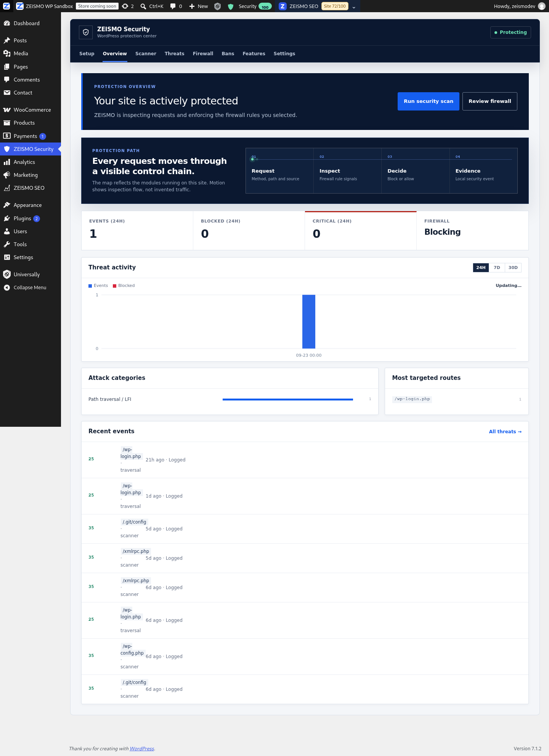Open the Dashboard menu icon
Image resolution: width=549 pixels, height=756 pixels.
click(x=7, y=23)
